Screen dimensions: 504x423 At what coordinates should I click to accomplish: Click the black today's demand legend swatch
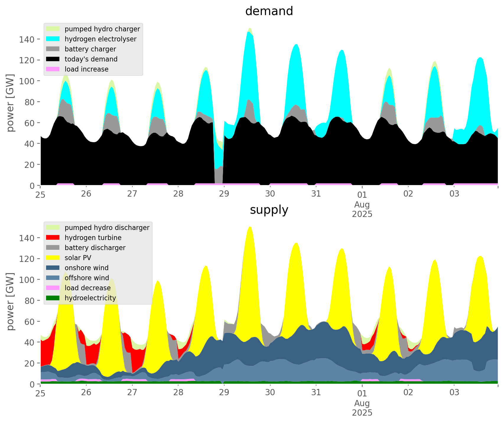coord(53,59)
